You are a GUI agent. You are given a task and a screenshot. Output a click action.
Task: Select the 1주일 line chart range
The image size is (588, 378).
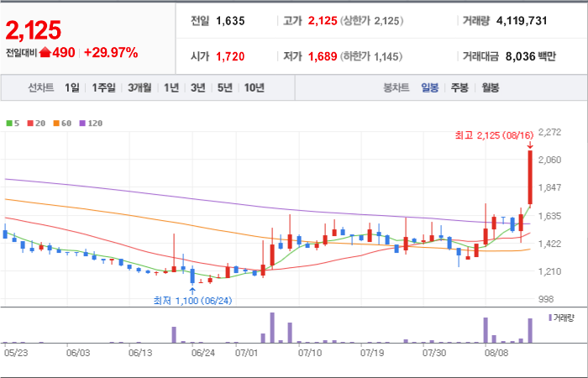coord(103,87)
